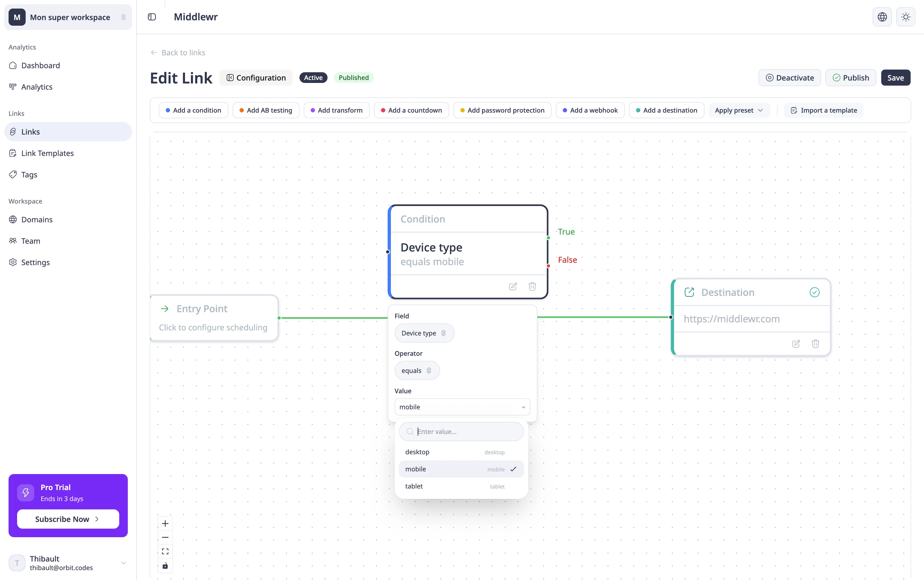This screenshot has width=924, height=580.
Task: Click the Destination open-link icon
Action: [x=689, y=292]
